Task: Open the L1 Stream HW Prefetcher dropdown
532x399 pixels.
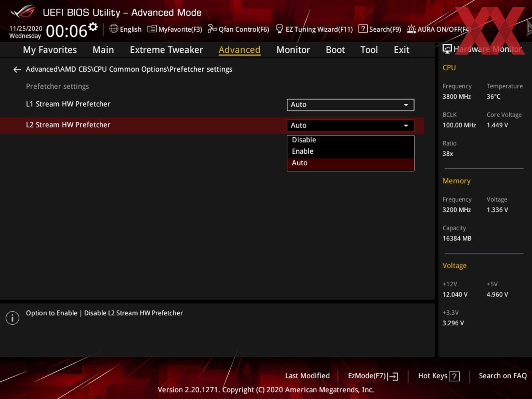Action: click(350, 104)
